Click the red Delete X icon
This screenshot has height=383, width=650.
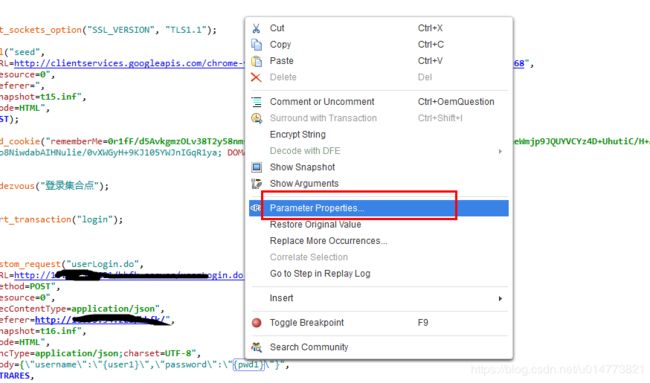click(256, 77)
